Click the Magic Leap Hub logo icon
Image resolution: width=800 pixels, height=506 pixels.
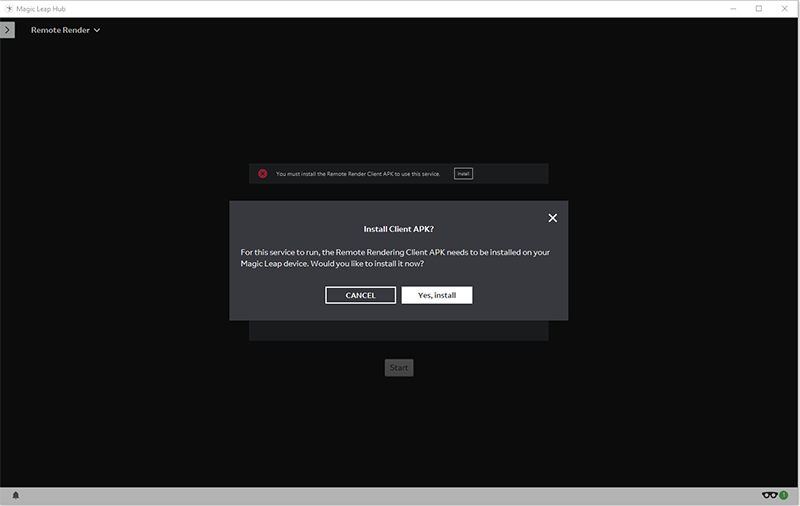(9, 8)
